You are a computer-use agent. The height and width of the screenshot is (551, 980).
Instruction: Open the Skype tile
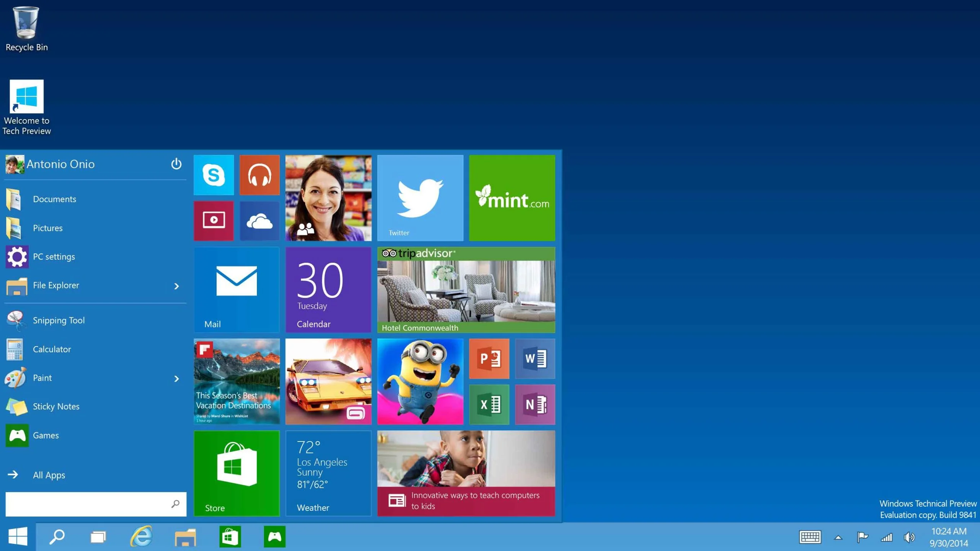pyautogui.click(x=214, y=175)
